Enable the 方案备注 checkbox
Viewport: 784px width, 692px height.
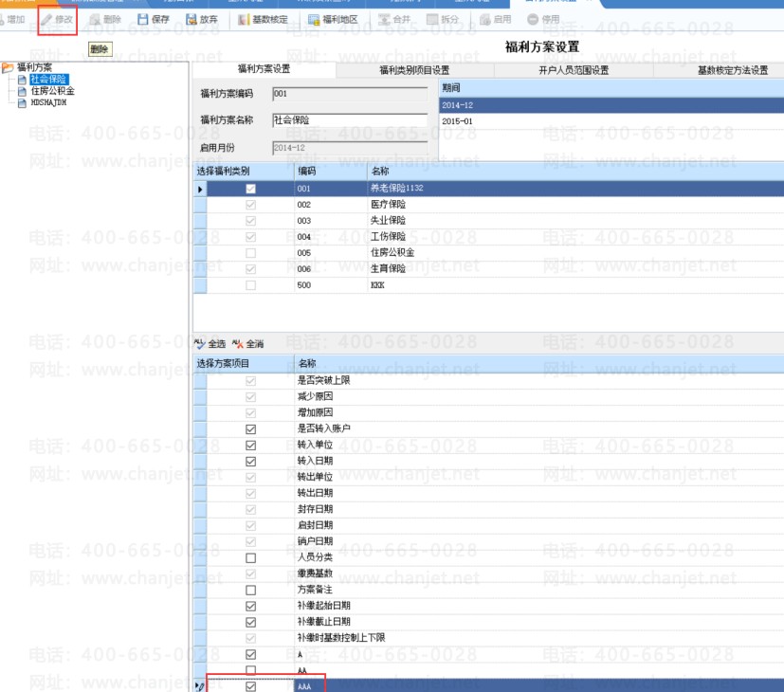250,590
